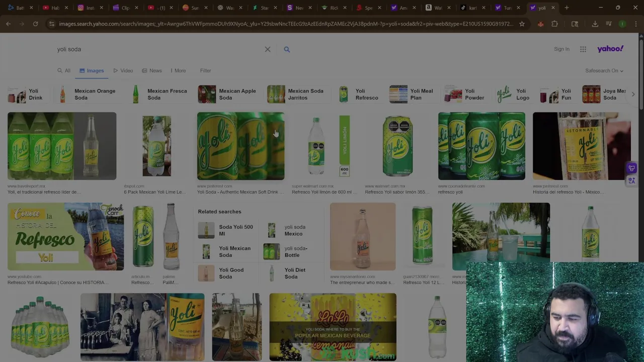Open 6 Pack Mexican Yoli Lime thumbnail
This screenshot has width=644, height=362.
[x=156, y=146]
